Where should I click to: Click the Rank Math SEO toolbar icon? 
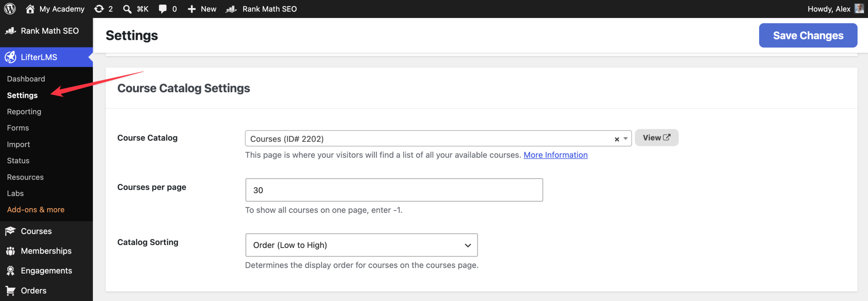(231, 9)
